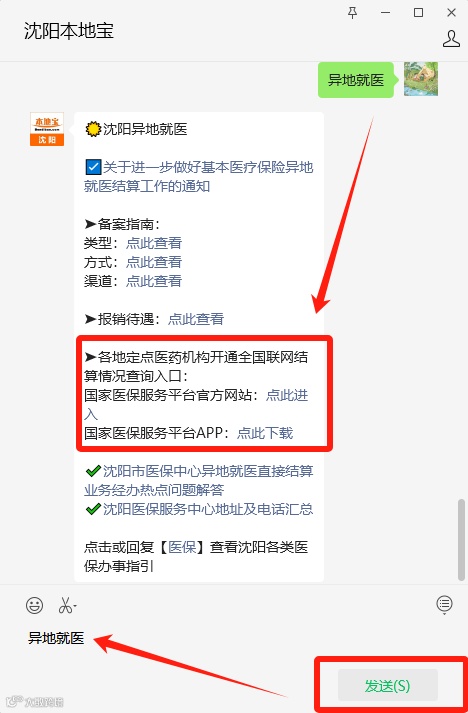
Task: Click 点此下载 for the national medical insurance APP
Action: tap(265, 433)
